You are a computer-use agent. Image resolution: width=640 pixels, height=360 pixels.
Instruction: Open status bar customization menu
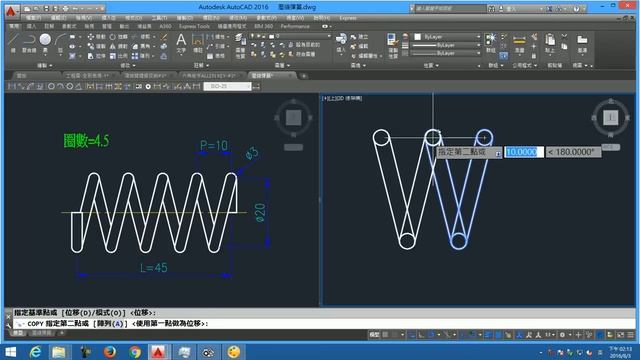pos(630,335)
